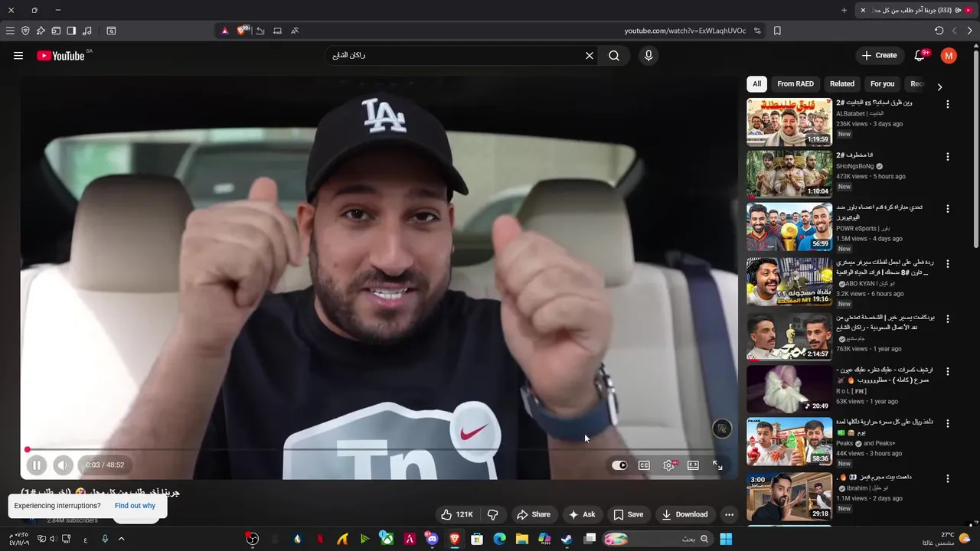Select the All filter chip
The image size is (980, 551).
756,84
